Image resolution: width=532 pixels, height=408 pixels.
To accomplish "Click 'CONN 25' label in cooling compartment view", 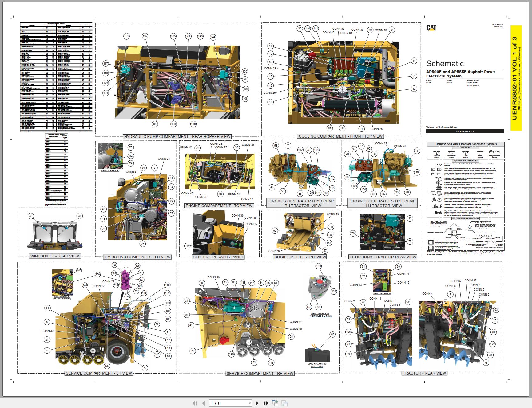I will tap(377, 129).
